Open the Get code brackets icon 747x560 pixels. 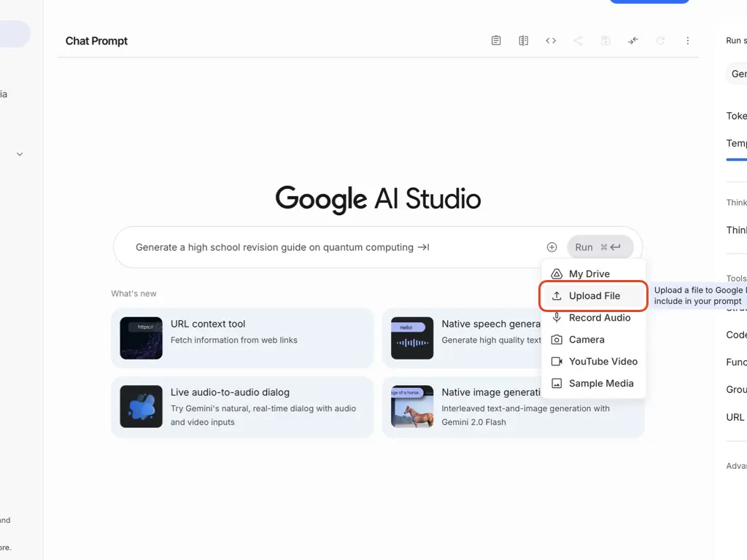click(551, 41)
